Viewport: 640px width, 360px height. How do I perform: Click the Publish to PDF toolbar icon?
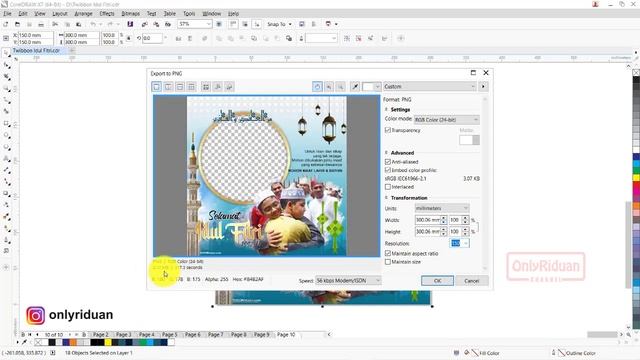click(168, 24)
